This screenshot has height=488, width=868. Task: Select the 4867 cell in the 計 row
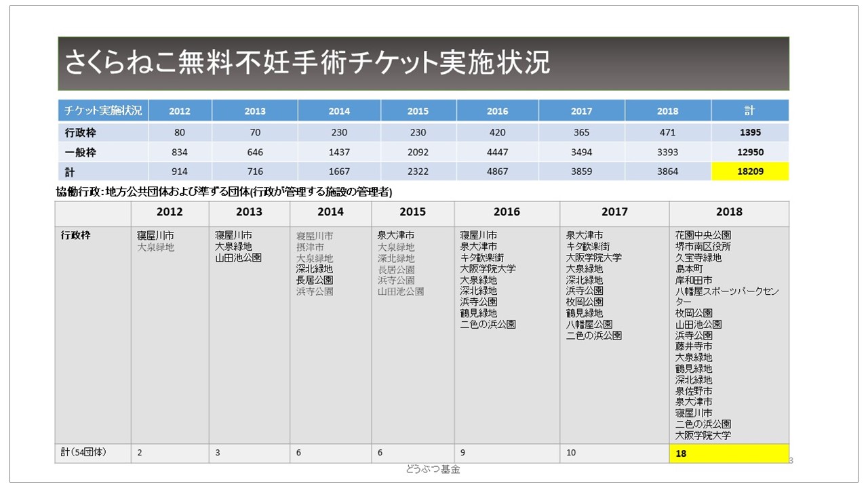point(497,171)
